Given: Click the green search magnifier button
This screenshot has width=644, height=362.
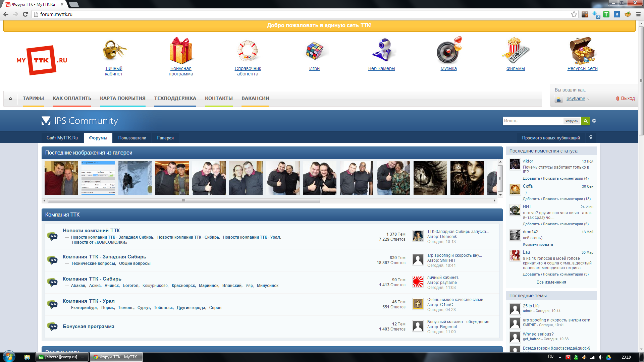Looking at the screenshot, I should point(586,121).
